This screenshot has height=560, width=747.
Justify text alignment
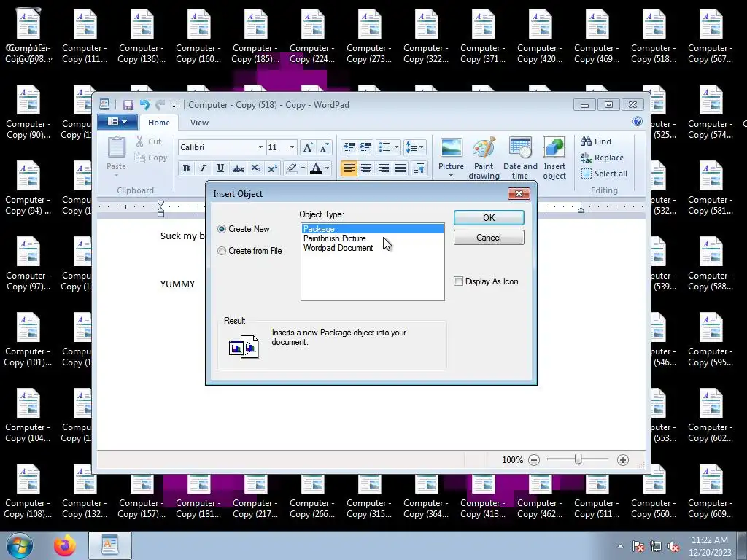click(400, 168)
